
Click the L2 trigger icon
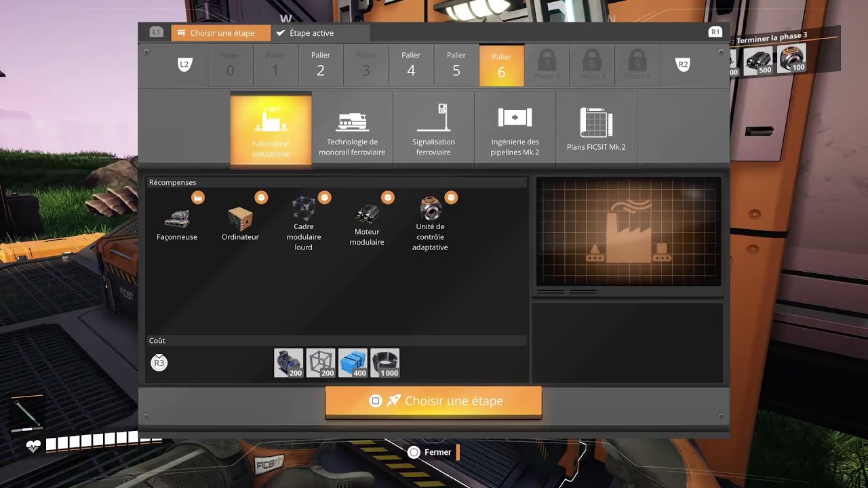[184, 64]
